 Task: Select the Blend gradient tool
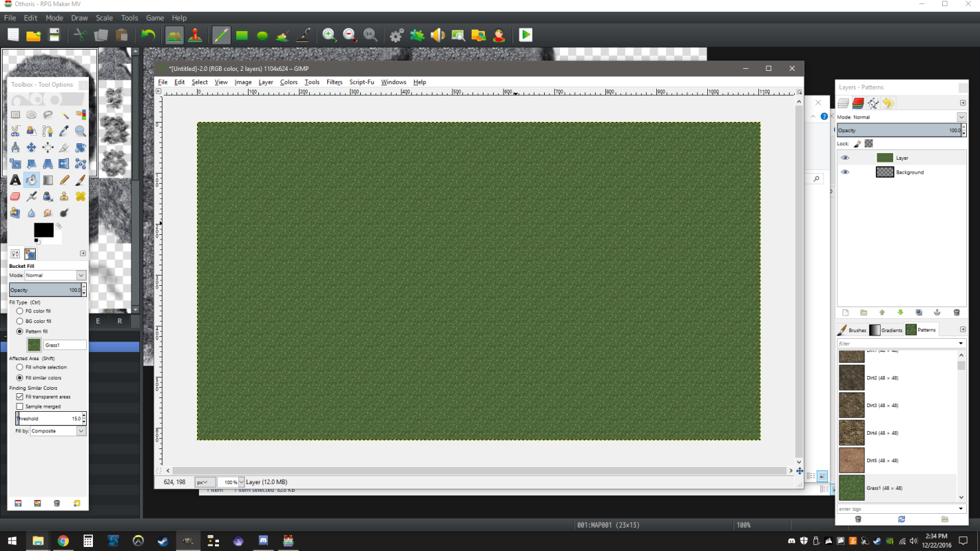click(x=48, y=180)
